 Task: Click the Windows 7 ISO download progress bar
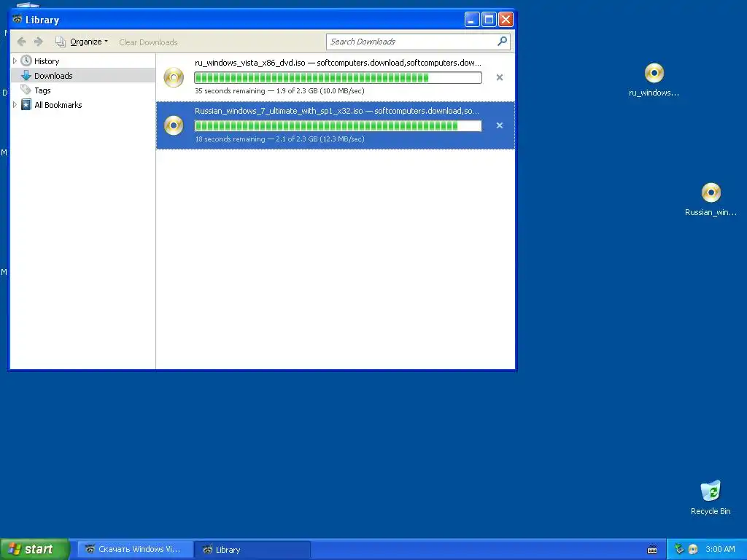tap(338, 125)
